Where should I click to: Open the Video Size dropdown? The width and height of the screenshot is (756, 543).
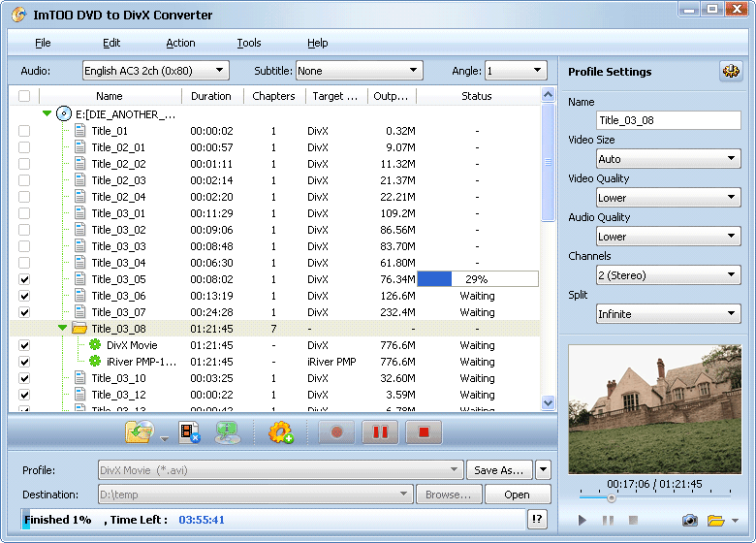[668, 159]
